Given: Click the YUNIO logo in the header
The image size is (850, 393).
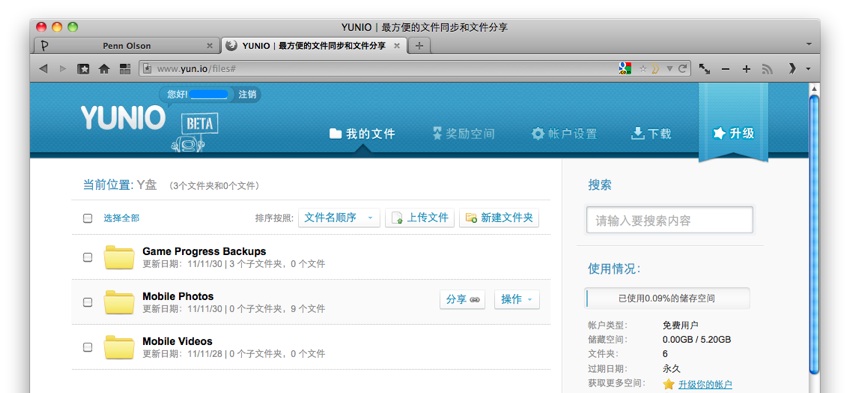Looking at the screenshot, I should point(123,118).
